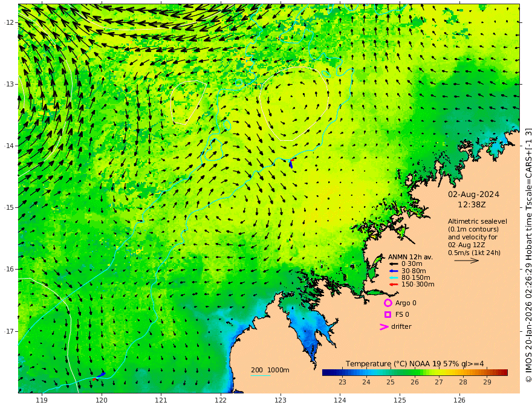532x411 pixels.
Task: Click the colorbar tick label 24
Action: (366, 382)
